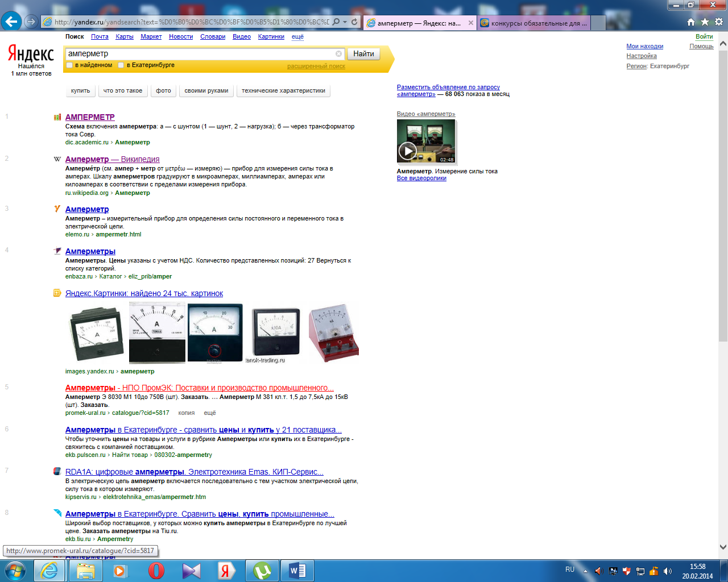Viewport: 728px width, 582px height.
Task: Close the «амперметр — Яндекс» tab
Action: (x=471, y=23)
